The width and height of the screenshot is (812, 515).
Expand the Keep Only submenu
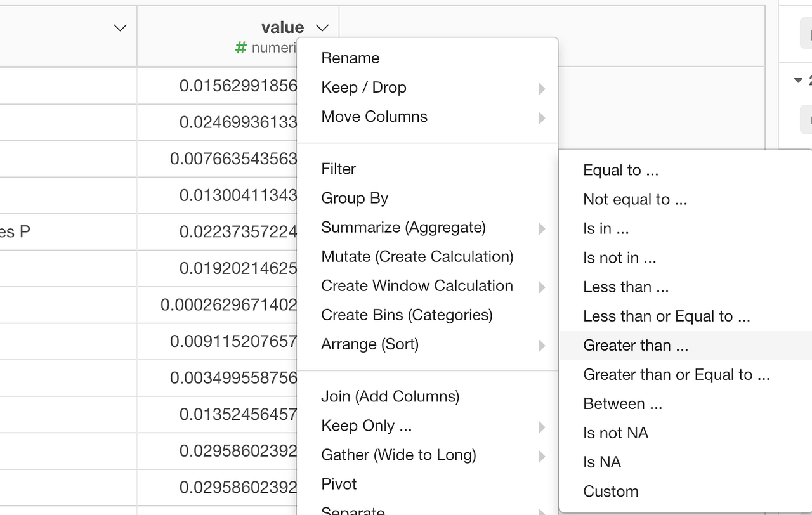366,426
